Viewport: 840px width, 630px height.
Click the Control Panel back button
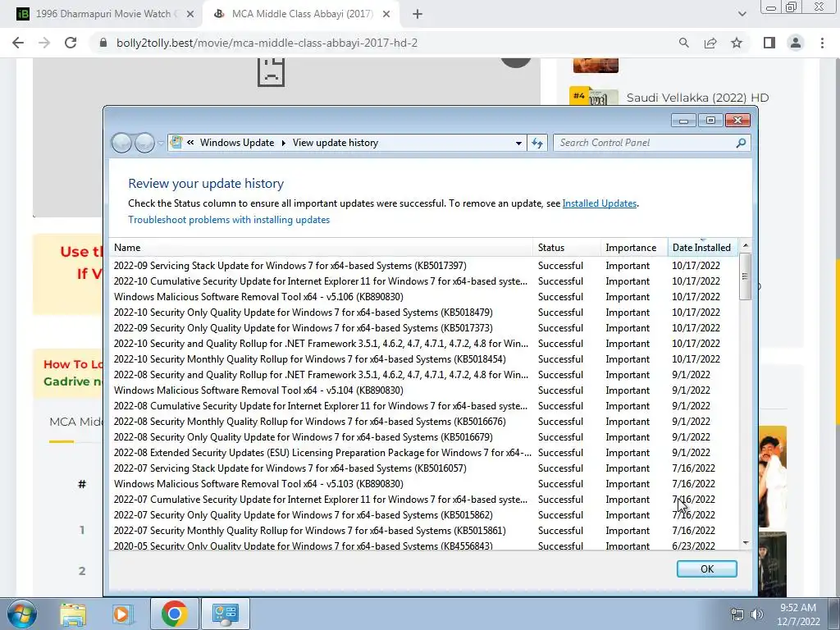click(x=121, y=143)
